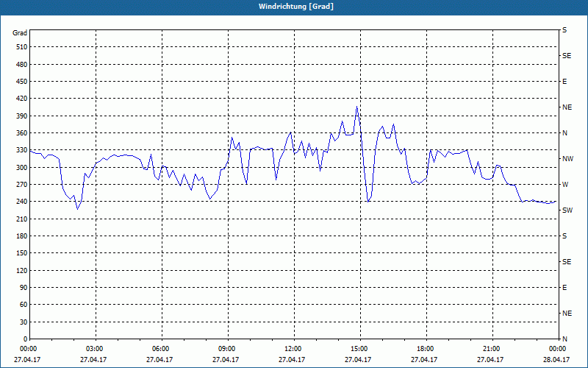Click the 03:00 time label
This screenshot has width=588, height=368.
(x=94, y=348)
